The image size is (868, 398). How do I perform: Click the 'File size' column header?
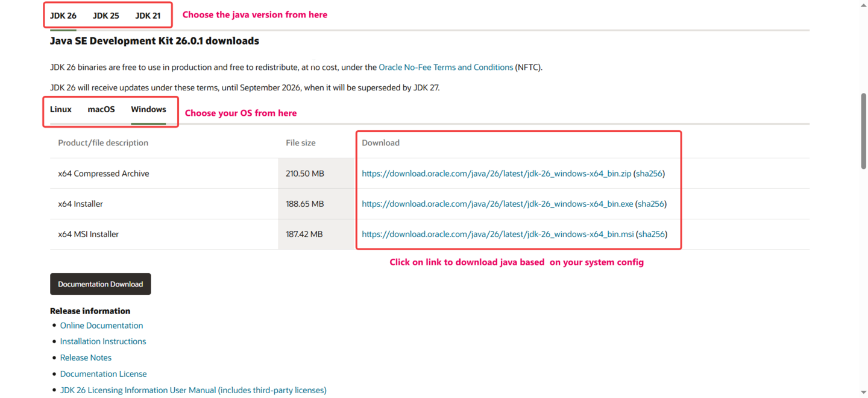[301, 143]
